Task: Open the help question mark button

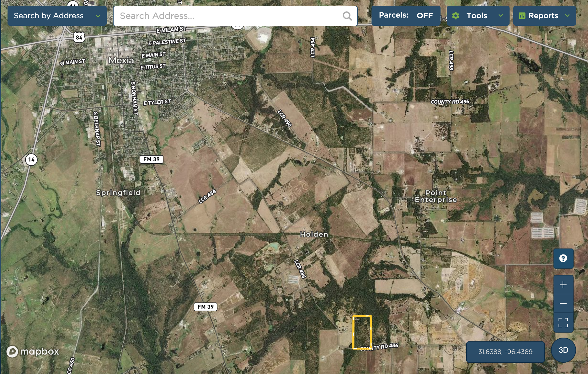Action: tap(563, 259)
